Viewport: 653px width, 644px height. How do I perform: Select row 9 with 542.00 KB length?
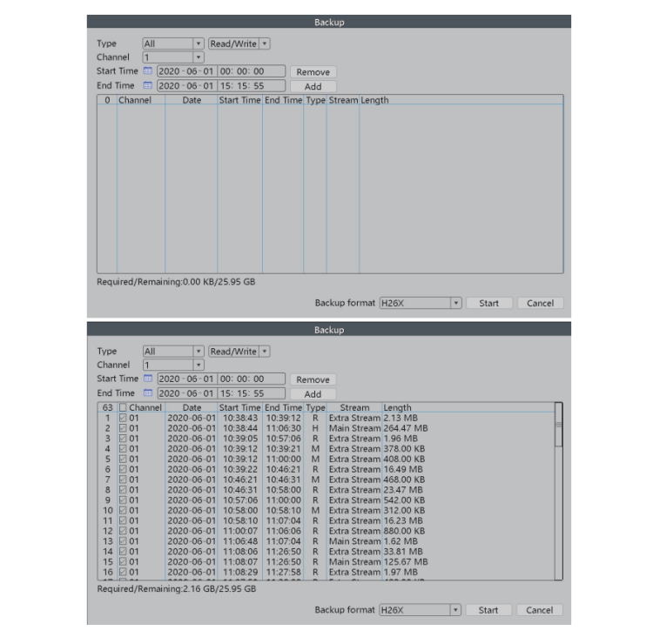pyautogui.click(x=326, y=500)
